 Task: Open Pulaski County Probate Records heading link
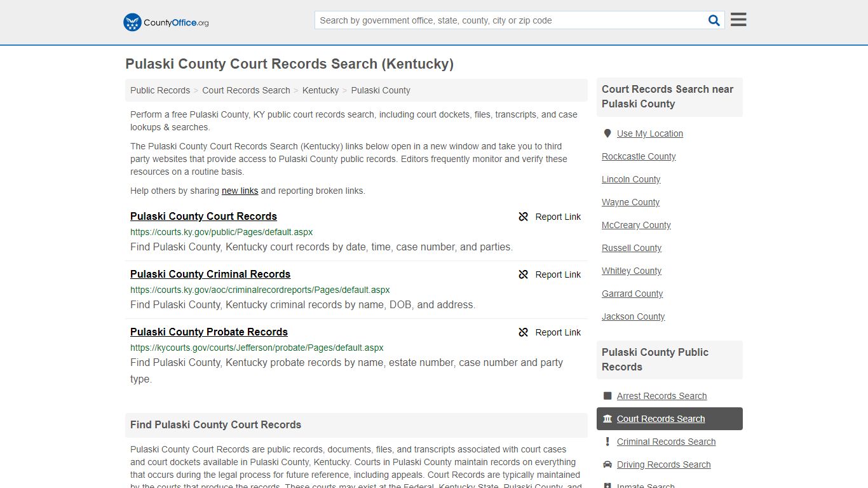coord(209,332)
